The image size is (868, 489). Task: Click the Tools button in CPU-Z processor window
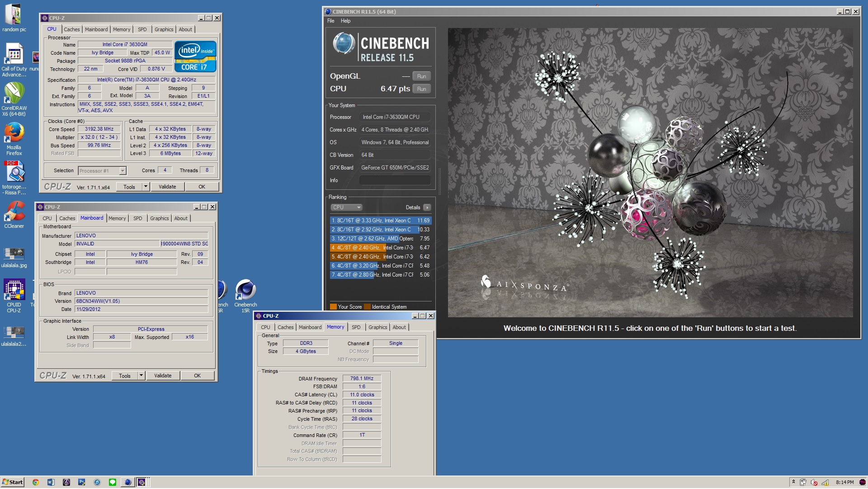point(129,187)
